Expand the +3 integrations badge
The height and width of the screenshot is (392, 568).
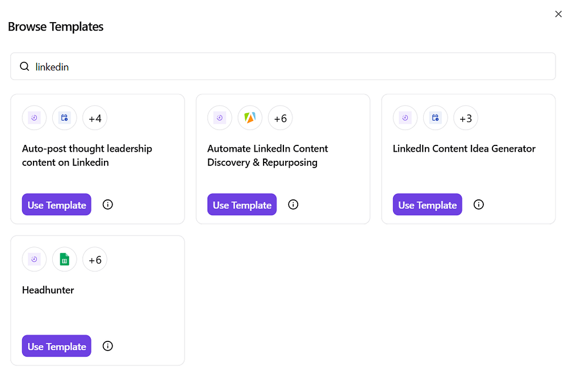(466, 118)
